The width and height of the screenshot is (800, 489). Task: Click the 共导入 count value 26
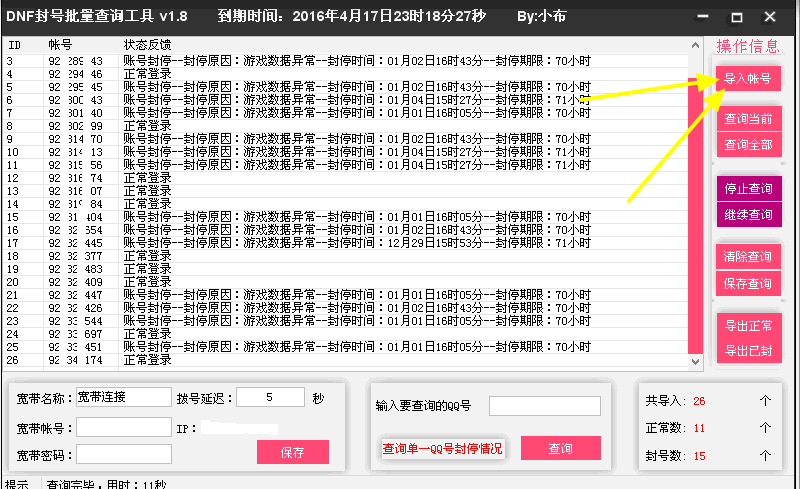click(699, 401)
